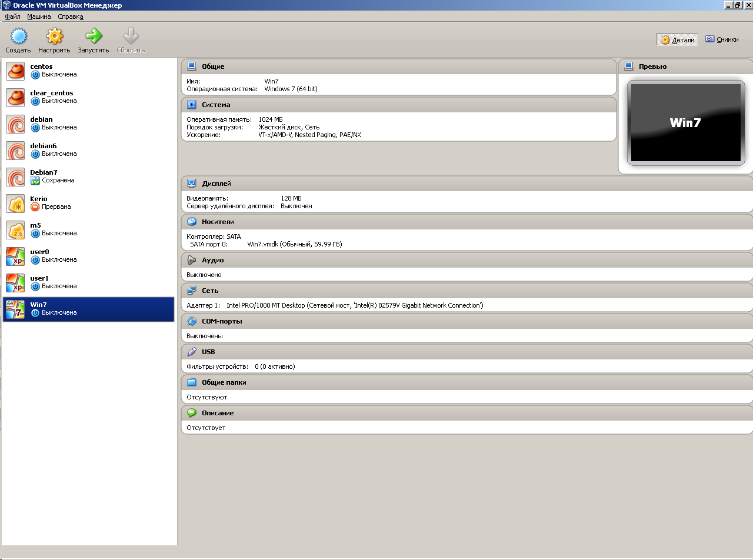Click the Debian7 swirl icon
This screenshot has width=753, height=560.
click(15, 177)
